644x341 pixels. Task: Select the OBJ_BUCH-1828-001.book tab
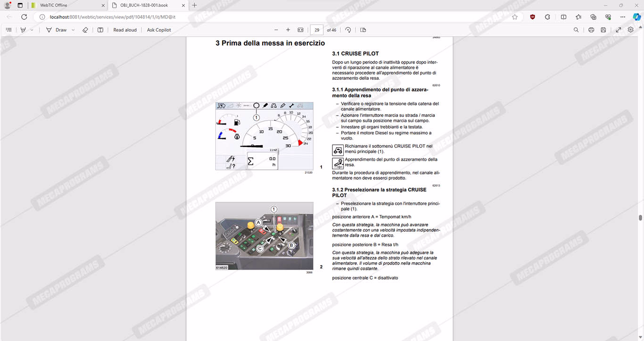(148, 5)
